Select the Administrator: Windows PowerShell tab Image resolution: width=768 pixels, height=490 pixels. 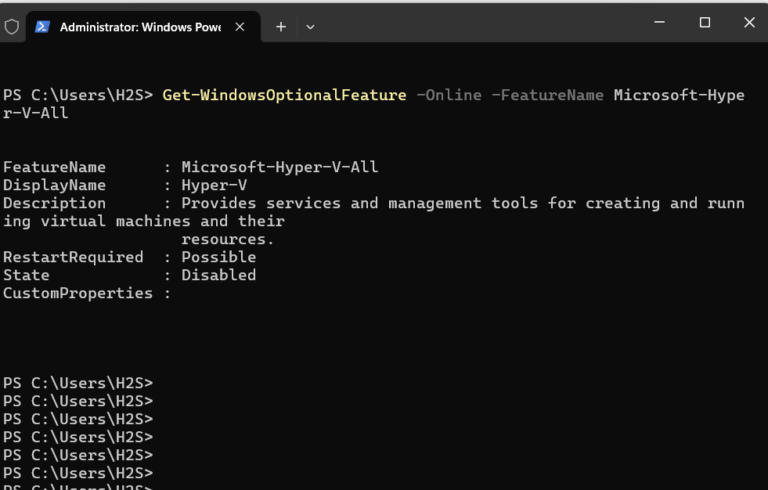(143, 27)
